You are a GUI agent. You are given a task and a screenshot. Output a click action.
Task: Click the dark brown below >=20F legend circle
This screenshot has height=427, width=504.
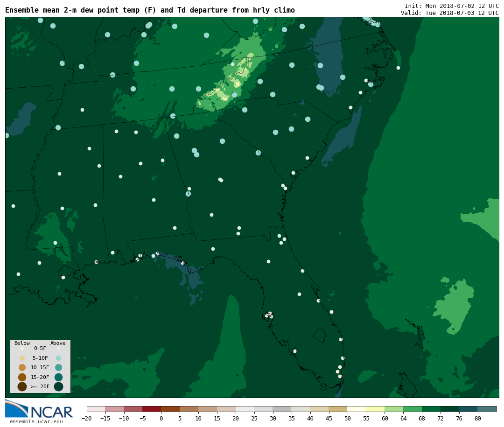(22, 386)
